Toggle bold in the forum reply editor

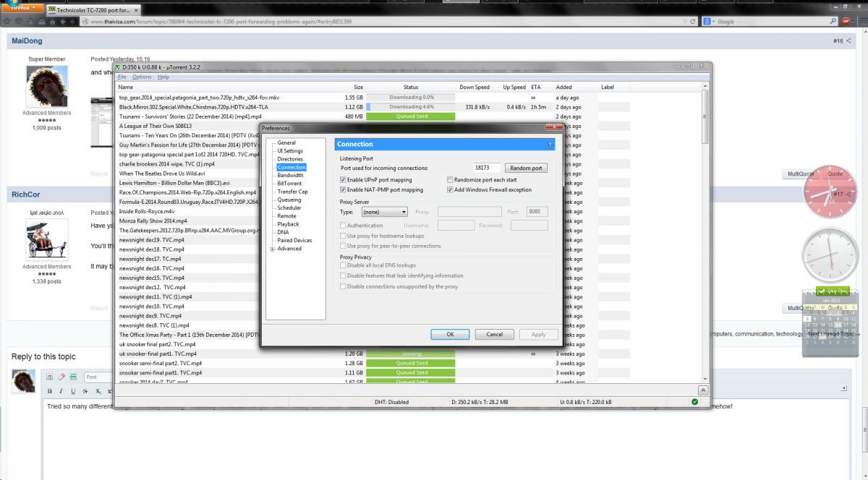tap(50, 391)
